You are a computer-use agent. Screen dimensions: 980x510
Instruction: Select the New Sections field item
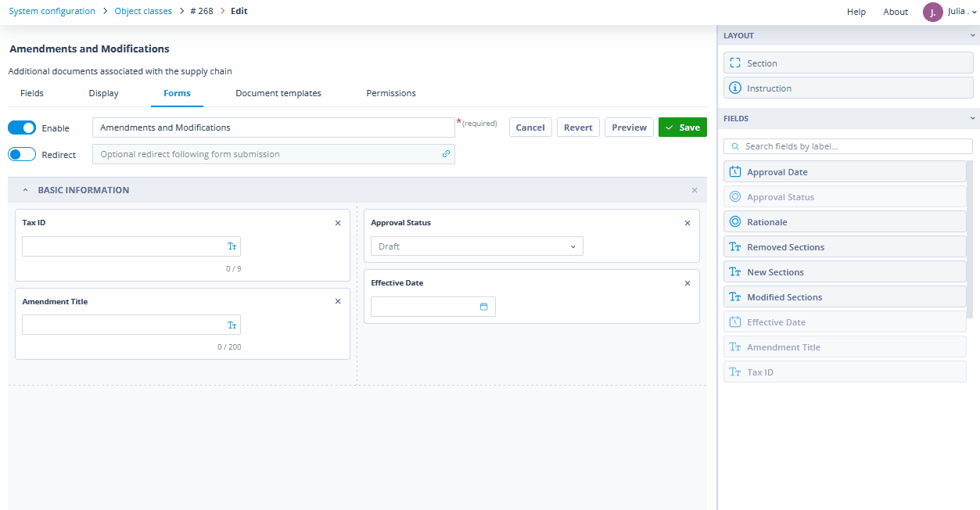point(845,272)
